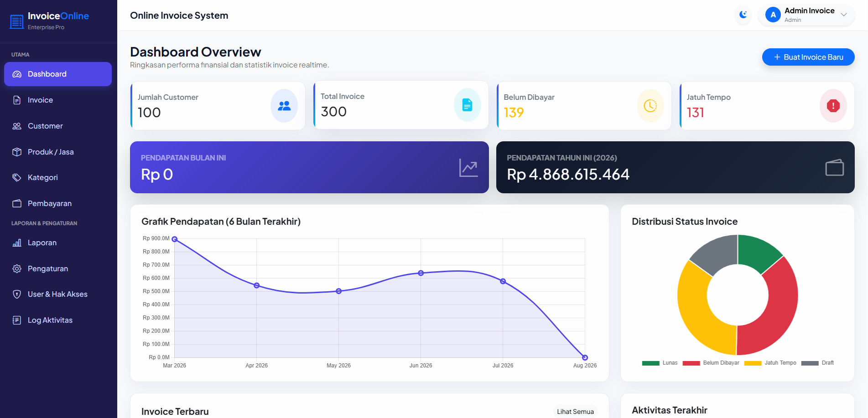Open Admin Invoice account dropdown

806,15
